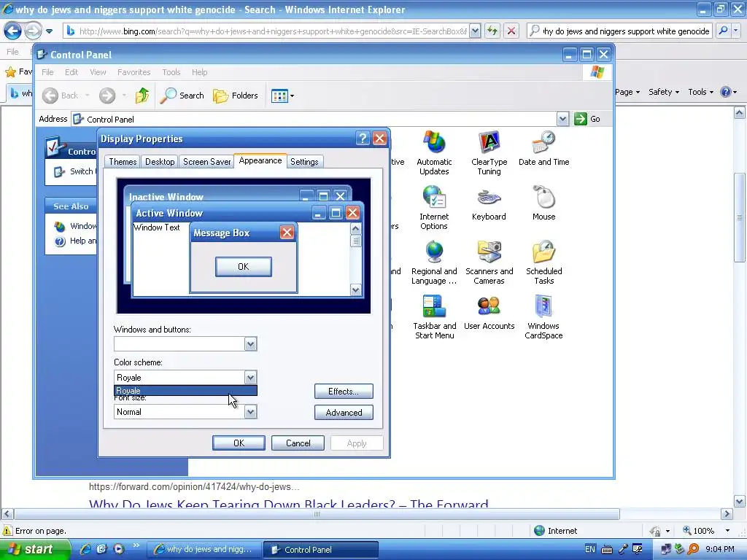Switch to the Desktop tab
Image resolution: width=747 pixels, height=560 pixels.
[160, 162]
